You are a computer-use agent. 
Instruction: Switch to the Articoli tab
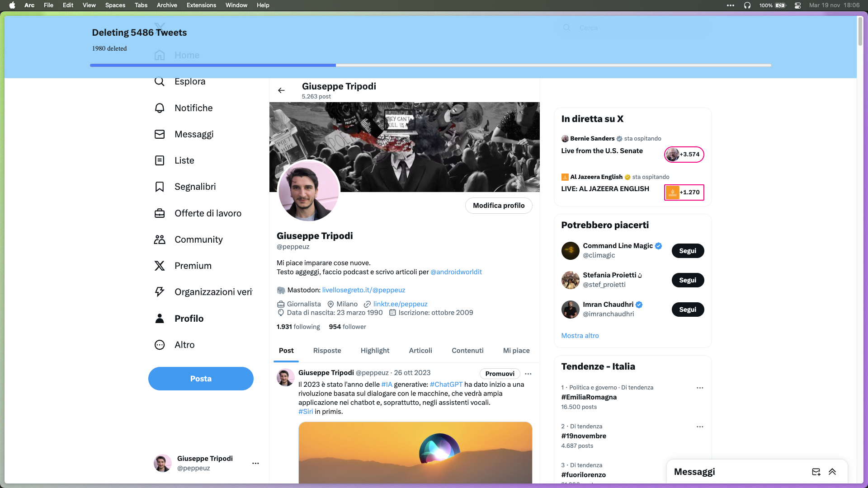tap(420, 351)
